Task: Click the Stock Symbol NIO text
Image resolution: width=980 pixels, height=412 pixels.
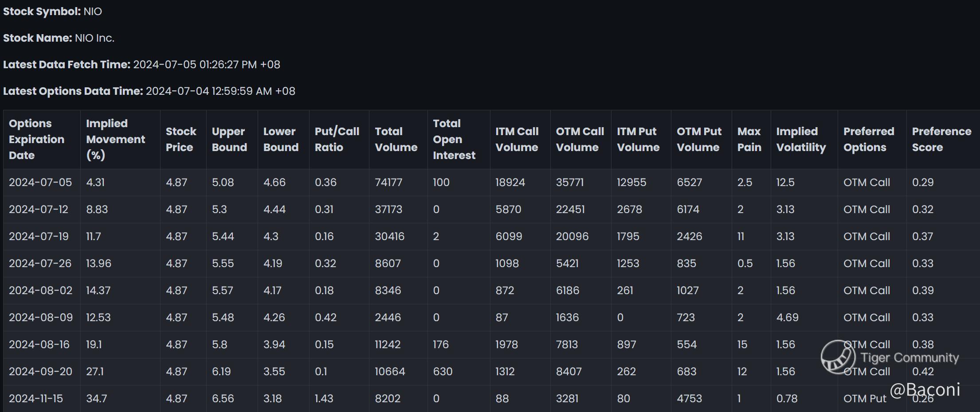Action: point(92,12)
